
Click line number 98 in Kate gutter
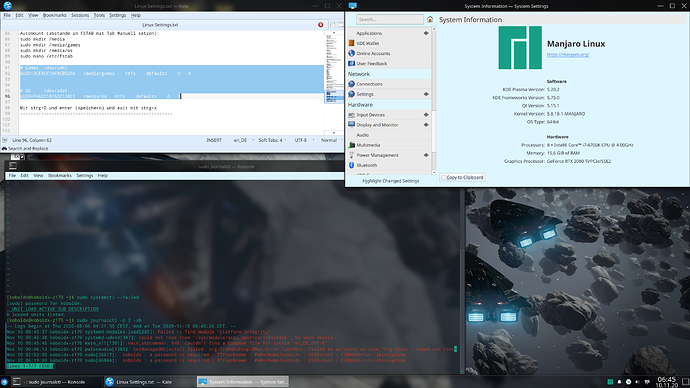click(7, 107)
